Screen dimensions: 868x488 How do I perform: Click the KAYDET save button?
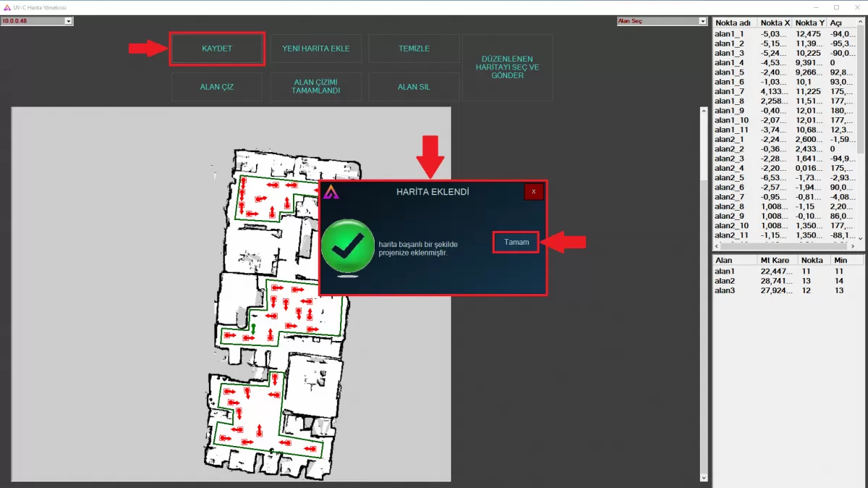coord(217,49)
